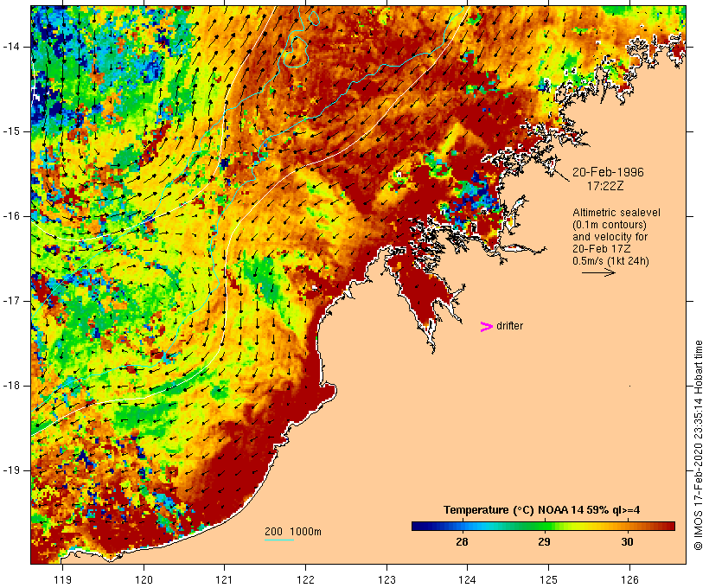709x588 pixels.
Task: Click the 0.5m/s velocity scale arrow
Action: tap(598, 272)
